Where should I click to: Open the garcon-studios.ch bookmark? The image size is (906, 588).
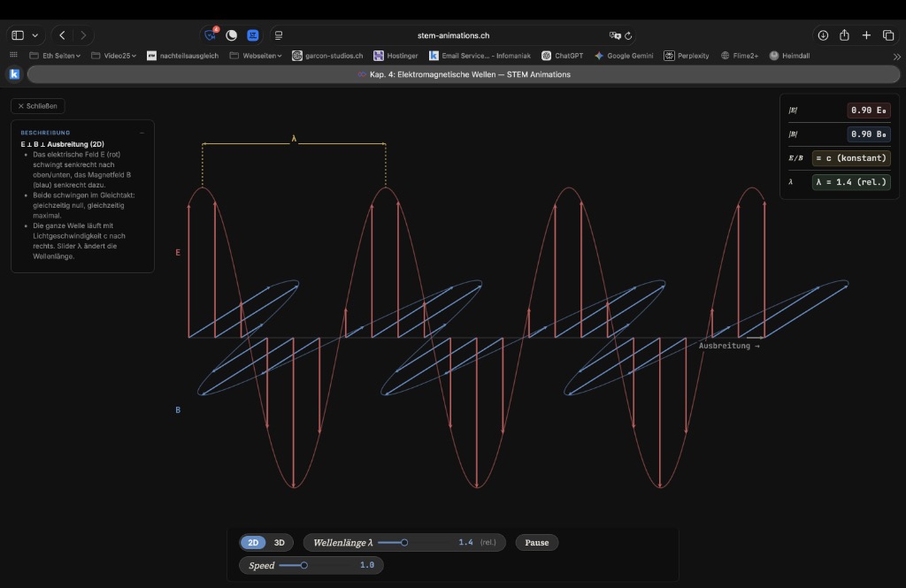(327, 56)
